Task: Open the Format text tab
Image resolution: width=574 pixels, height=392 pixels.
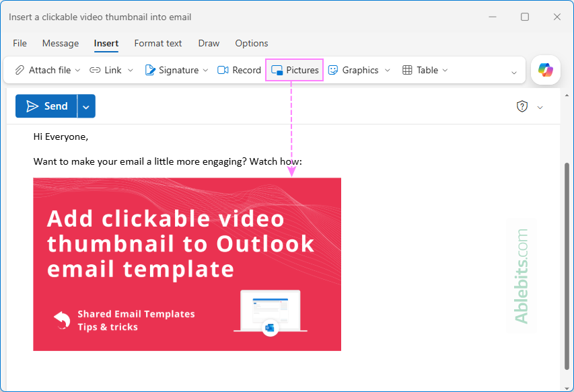Action: 158,43
